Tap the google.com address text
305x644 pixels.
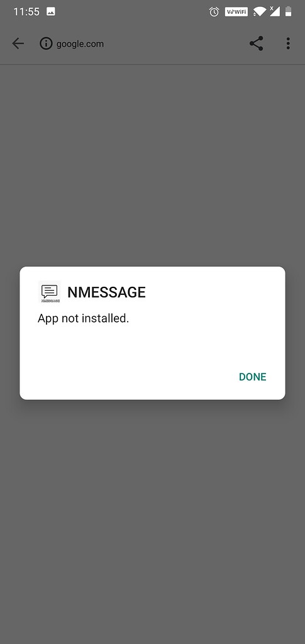coord(80,44)
